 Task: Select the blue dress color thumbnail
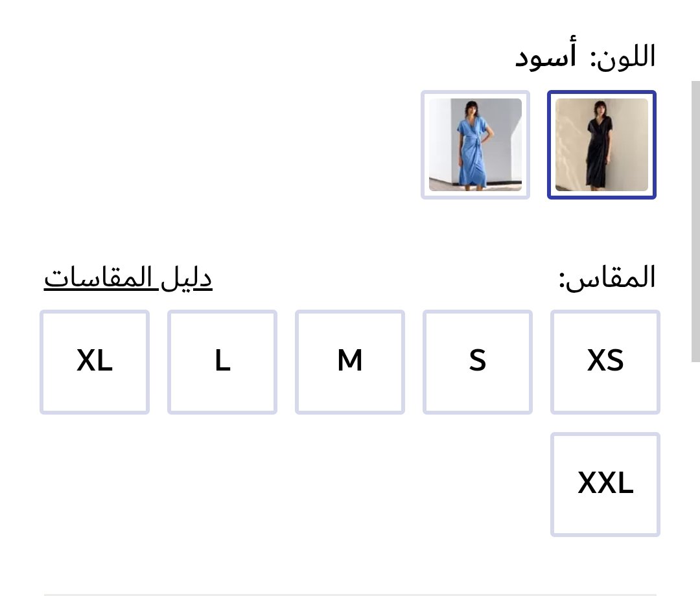coord(476,145)
